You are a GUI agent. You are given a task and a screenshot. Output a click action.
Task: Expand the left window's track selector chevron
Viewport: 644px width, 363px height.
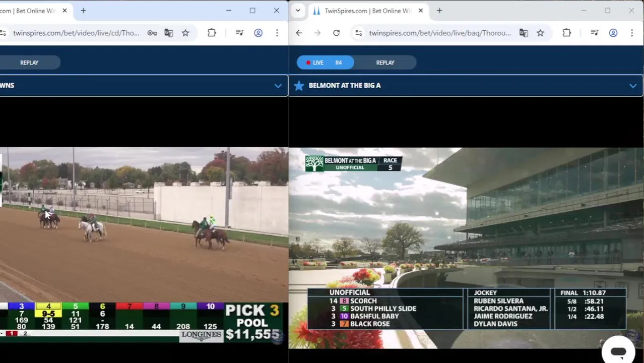278,86
